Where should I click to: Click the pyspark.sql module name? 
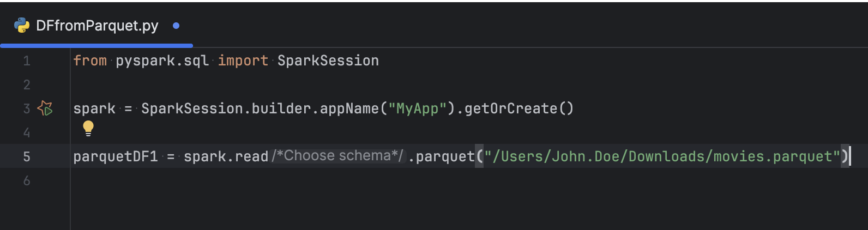162,60
